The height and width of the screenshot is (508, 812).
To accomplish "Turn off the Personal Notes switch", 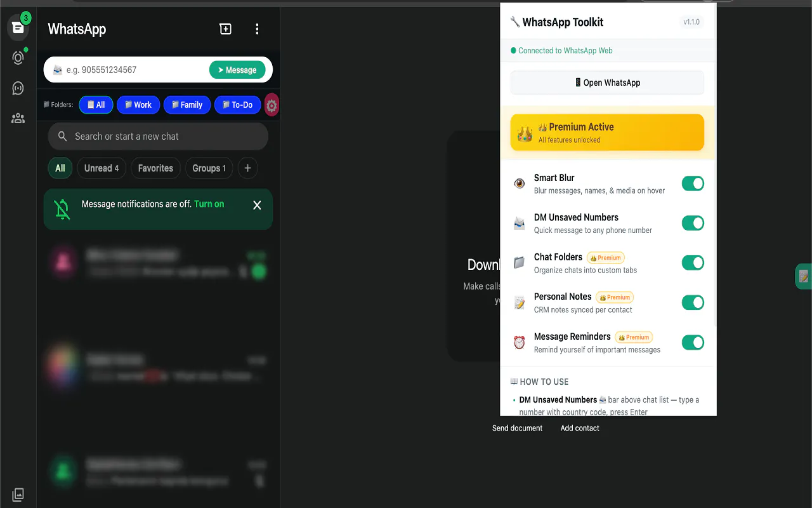I will click(x=693, y=303).
